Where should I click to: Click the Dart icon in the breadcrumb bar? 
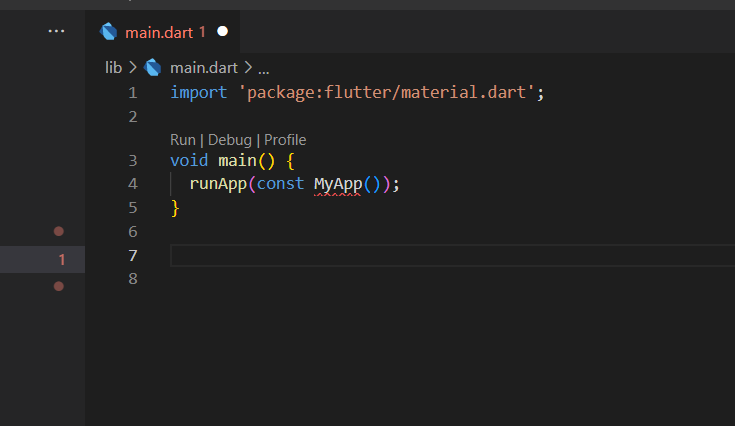[x=152, y=68]
